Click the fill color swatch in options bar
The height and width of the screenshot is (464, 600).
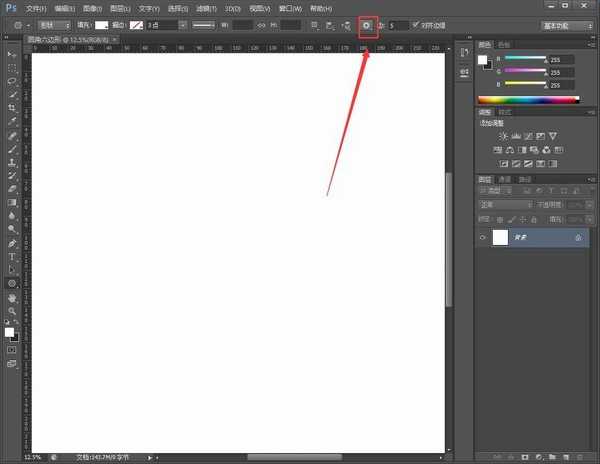point(102,25)
